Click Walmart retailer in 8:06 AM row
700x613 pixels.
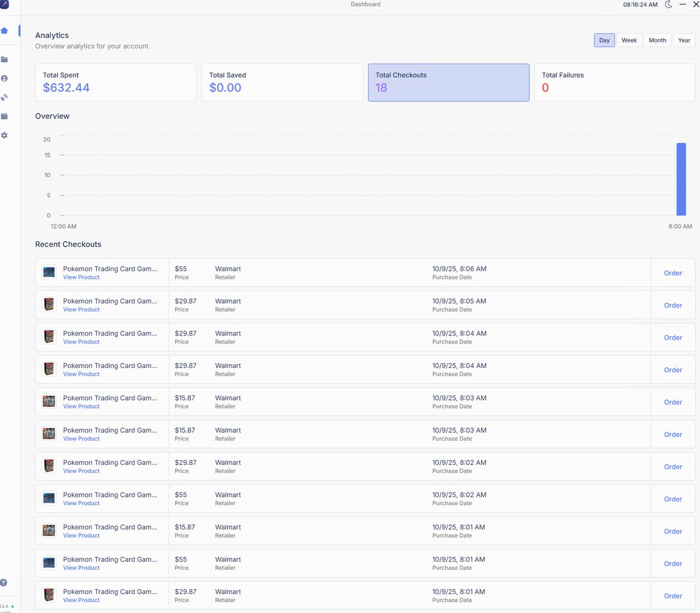click(x=228, y=269)
